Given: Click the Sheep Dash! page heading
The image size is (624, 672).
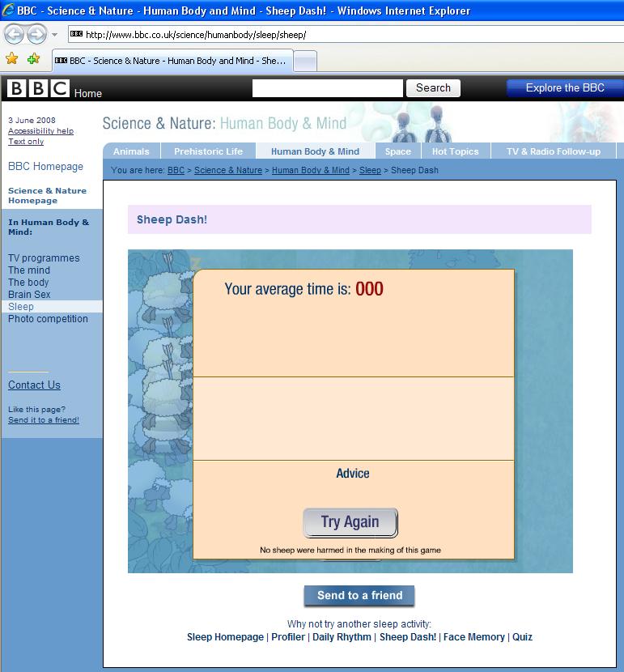Looking at the screenshot, I should pyautogui.click(x=172, y=219).
